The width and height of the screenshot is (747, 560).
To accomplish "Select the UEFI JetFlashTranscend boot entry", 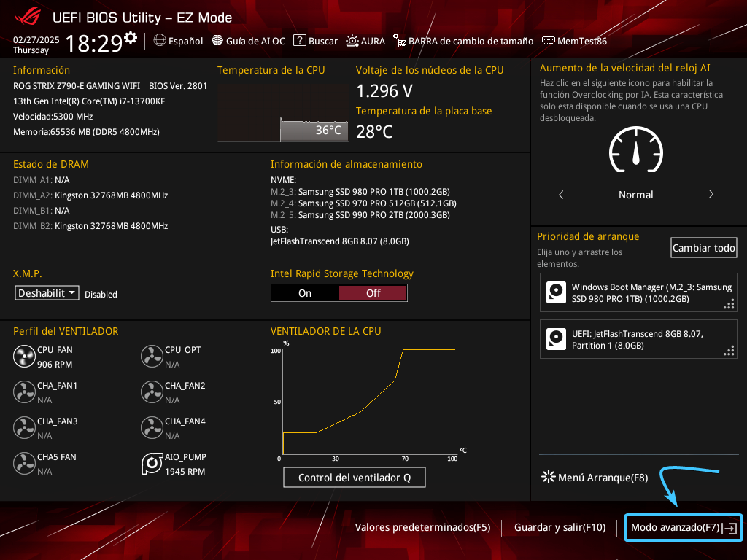I will (638, 339).
